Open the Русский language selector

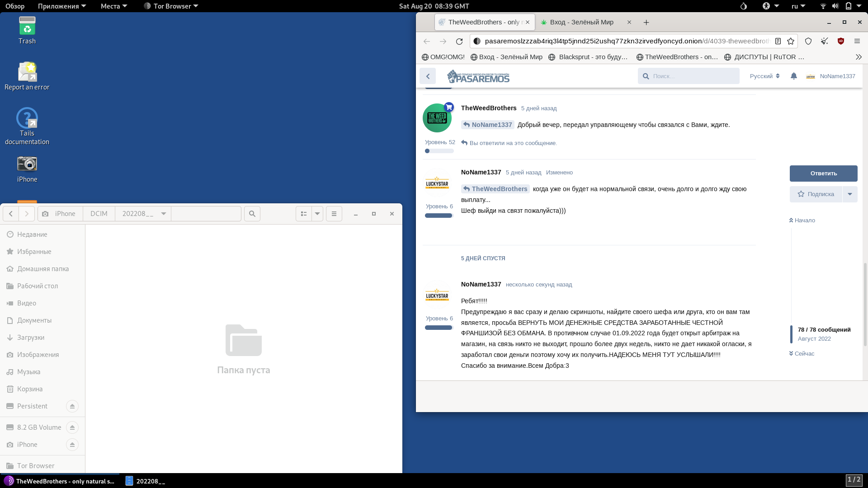(x=764, y=76)
